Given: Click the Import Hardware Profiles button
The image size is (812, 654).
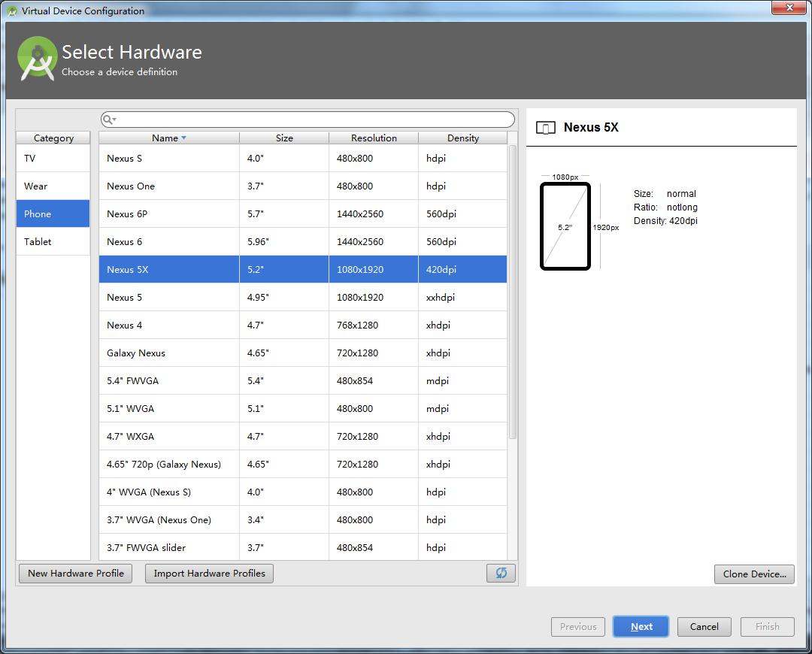Looking at the screenshot, I should pos(209,574).
